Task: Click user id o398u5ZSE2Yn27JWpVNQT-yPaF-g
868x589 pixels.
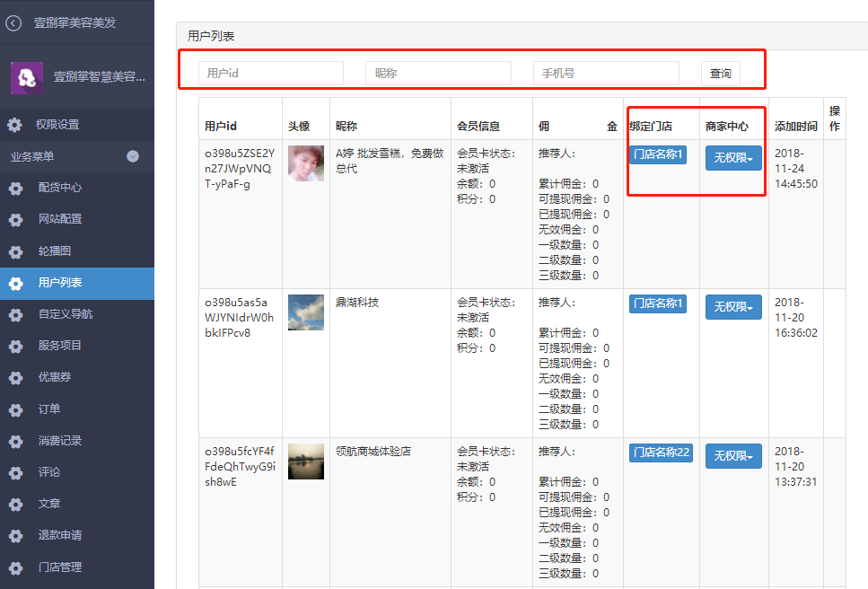Action: click(x=240, y=168)
